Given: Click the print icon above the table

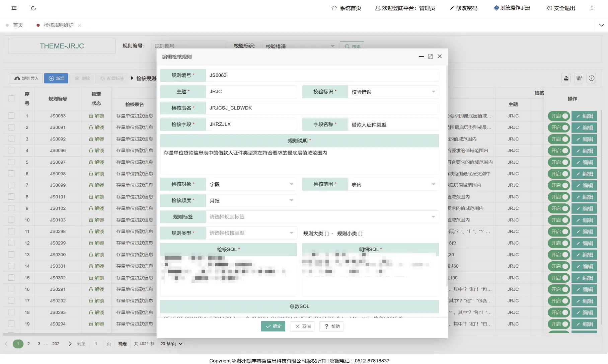Looking at the screenshot, I should pos(566,78).
